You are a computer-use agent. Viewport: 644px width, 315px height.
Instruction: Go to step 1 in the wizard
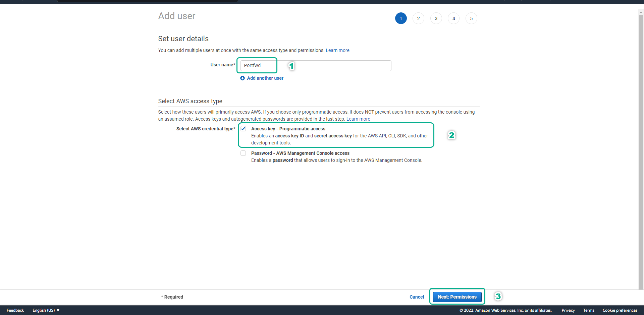point(400,18)
